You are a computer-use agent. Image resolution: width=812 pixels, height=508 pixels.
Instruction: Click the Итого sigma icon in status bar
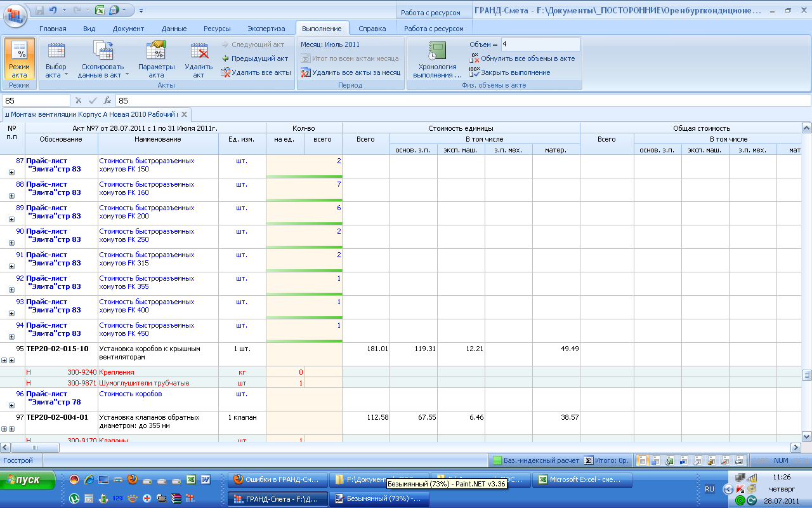589,460
